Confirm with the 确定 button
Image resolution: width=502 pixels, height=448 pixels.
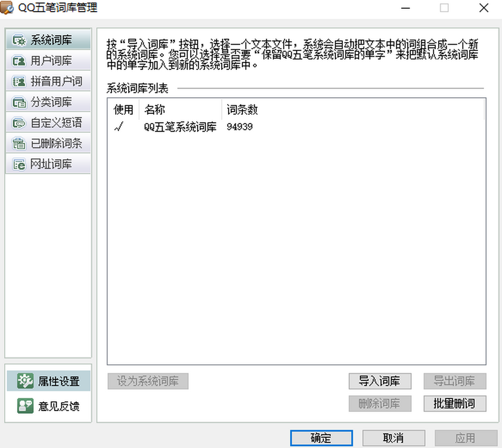coord(321,438)
